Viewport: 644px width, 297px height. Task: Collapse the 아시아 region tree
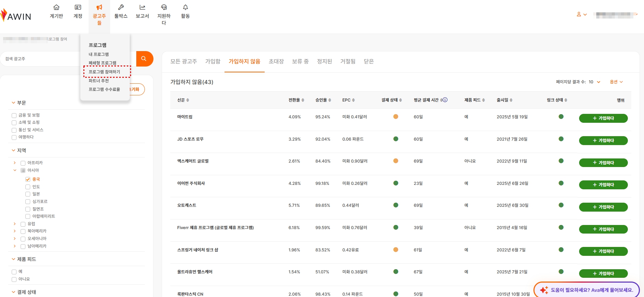[15, 170]
